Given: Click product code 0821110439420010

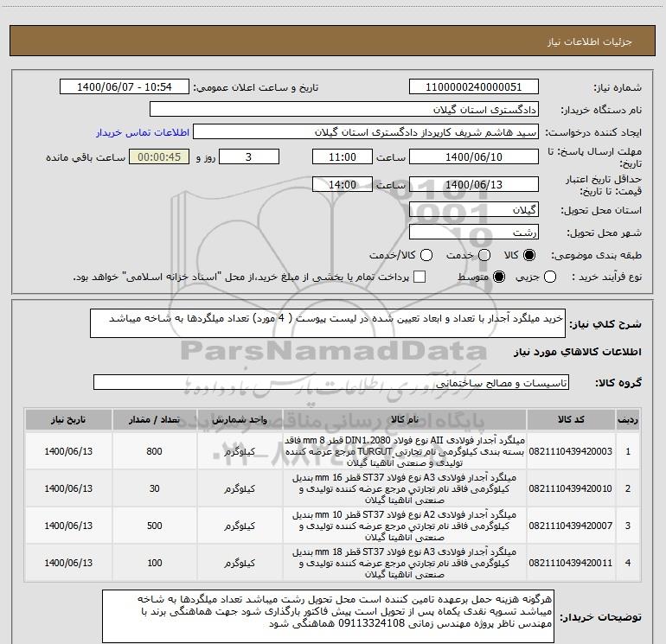Looking at the screenshot, I should [571, 488].
